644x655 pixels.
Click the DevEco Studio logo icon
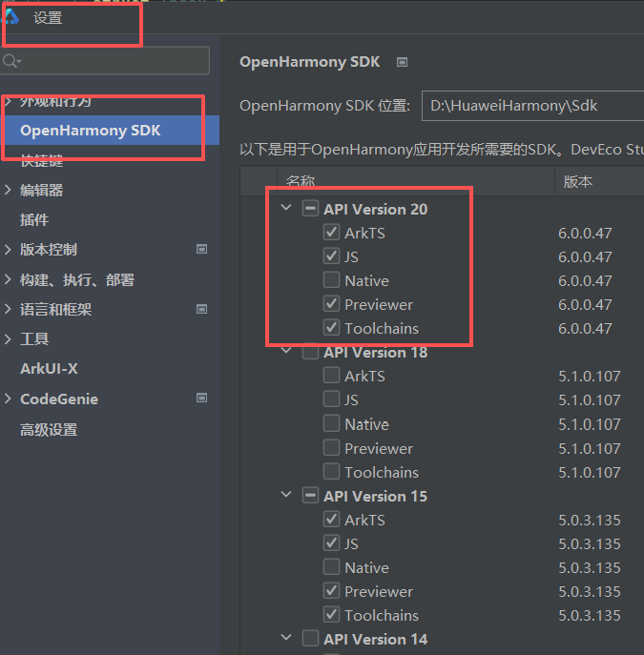[10, 17]
